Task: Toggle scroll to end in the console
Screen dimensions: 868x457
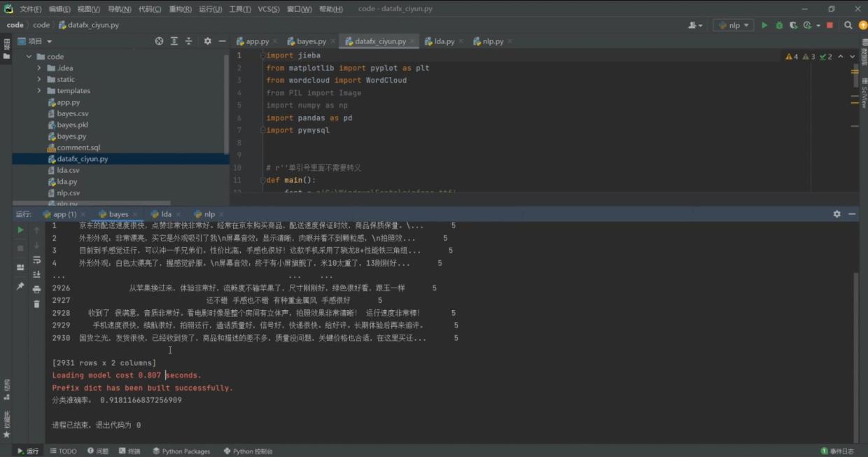Action: pos(36,274)
